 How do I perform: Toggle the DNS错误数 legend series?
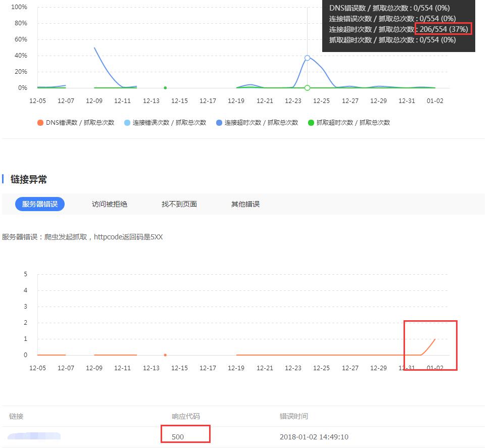click(x=76, y=123)
